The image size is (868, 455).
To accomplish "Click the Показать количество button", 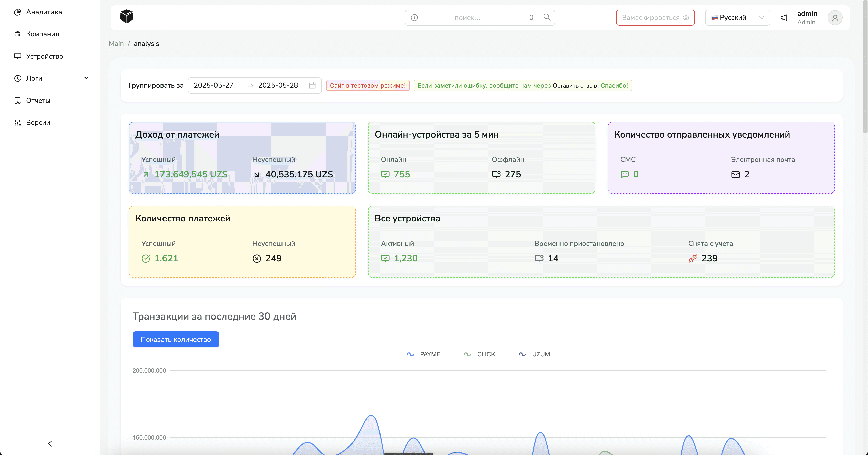I will click(176, 339).
